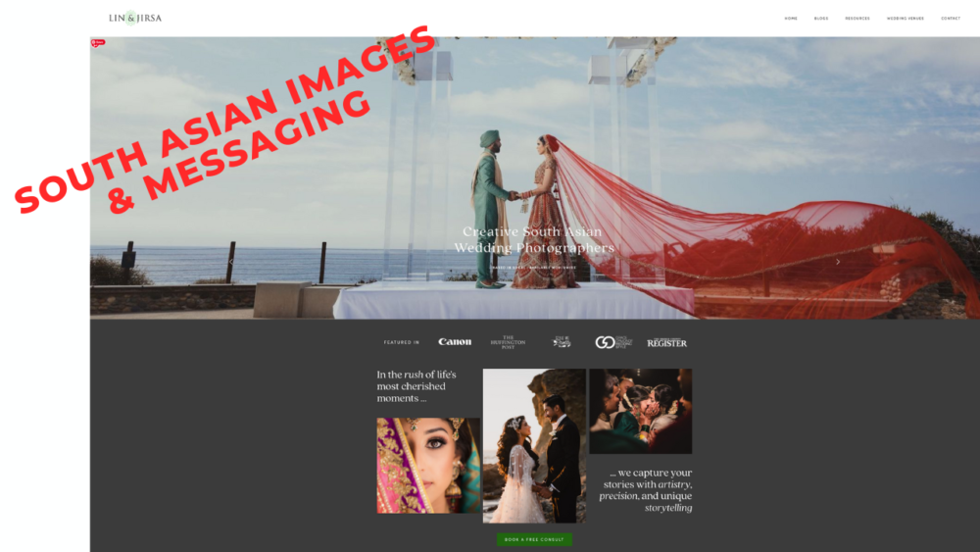Click the Lin & Jirsa logo
The image size is (980, 552).
click(x=135, y=18)
